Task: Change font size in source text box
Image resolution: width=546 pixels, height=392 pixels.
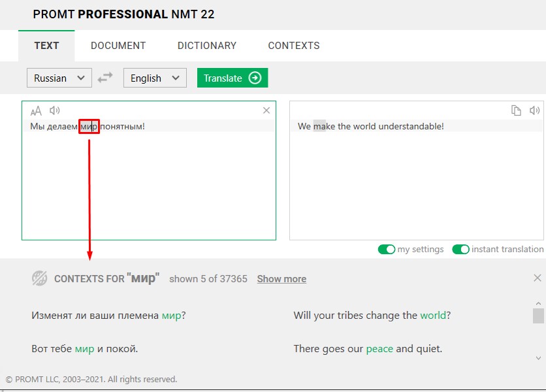Action: [x=36, y=111]
